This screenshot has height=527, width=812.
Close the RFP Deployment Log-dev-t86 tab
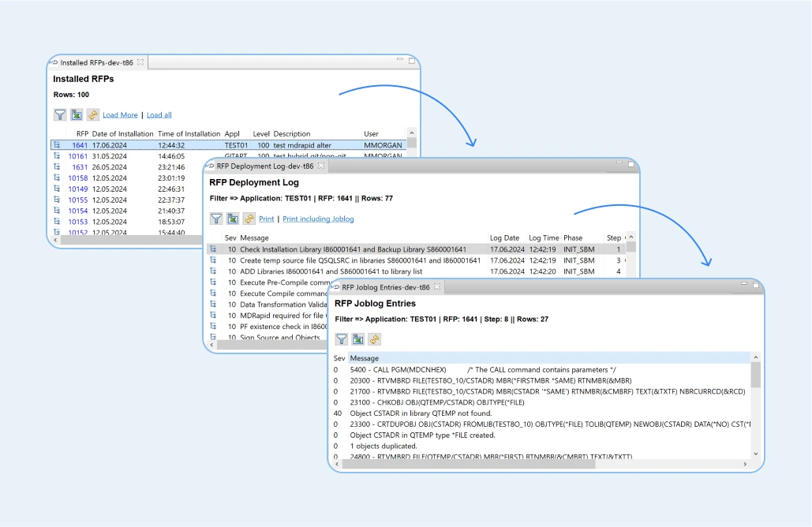point(321,166)
